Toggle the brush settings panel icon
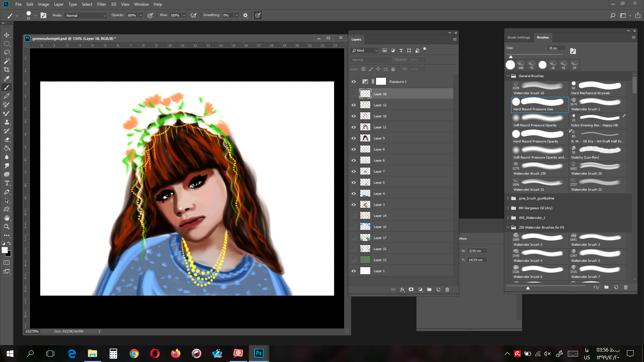The height and width of the screenshot is (362, 644). (x=44, y=15)
